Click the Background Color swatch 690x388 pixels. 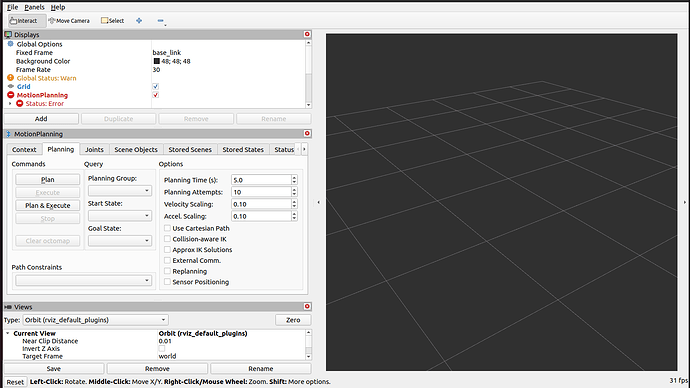[x=156, y=61]
